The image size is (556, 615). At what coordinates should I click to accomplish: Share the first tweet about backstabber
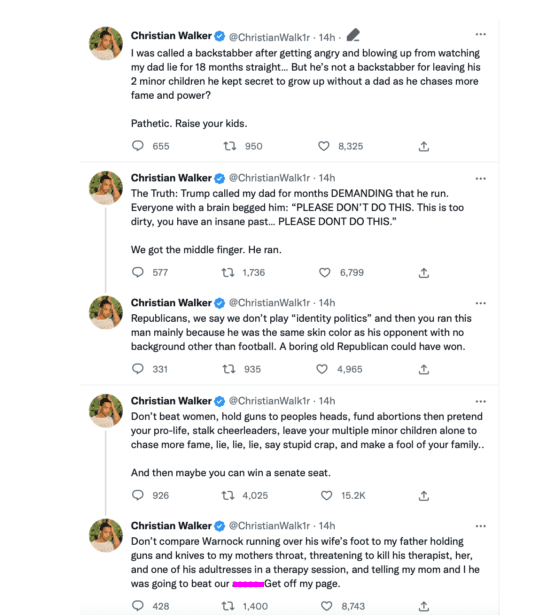[424, 146]
